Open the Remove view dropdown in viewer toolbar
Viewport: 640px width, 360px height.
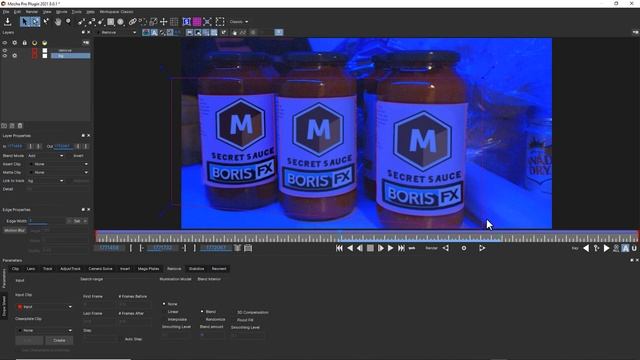116,32
